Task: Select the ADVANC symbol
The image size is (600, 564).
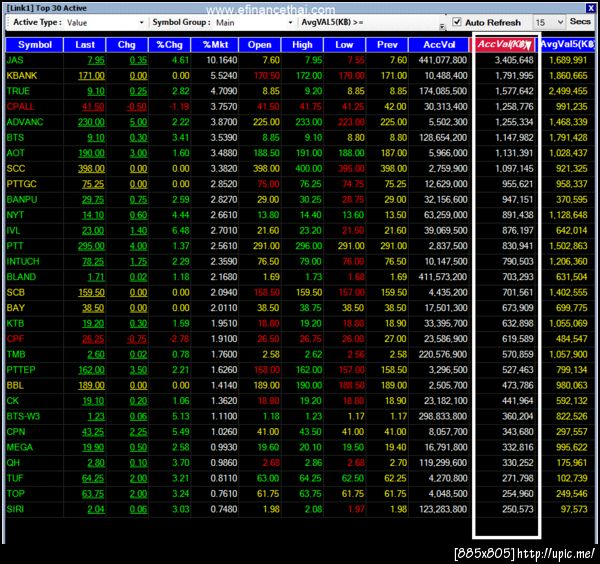Action: coord(25,122)
